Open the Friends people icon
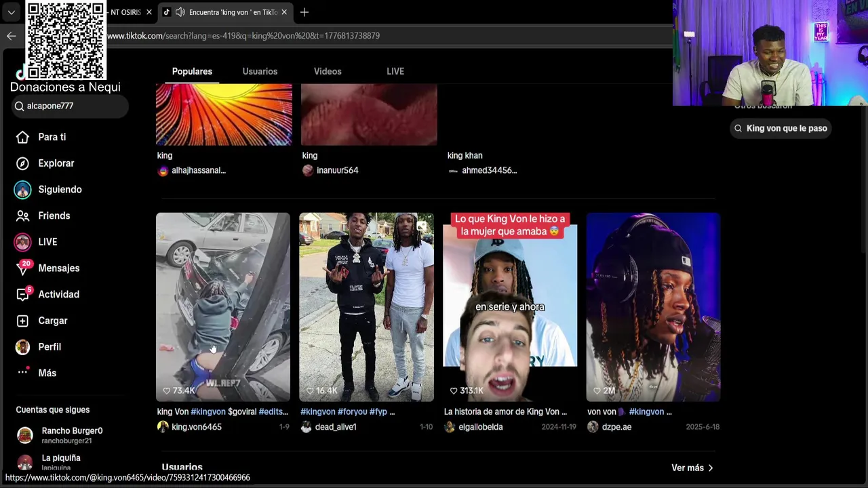Image resolution: width=868 pixels, height=488 pixels. pyautogui.click(x=22, y=216)
